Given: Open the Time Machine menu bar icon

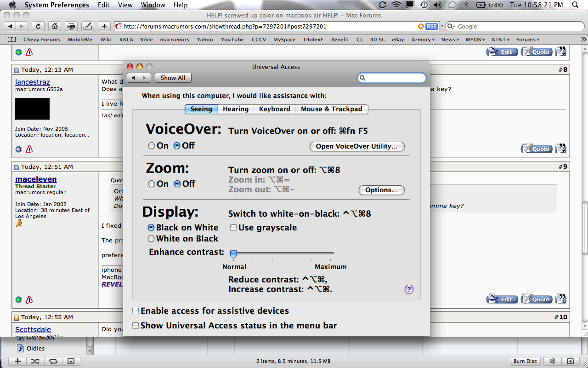Looking at the screenshot, I should pyautogui.click(x=424, y=5).
